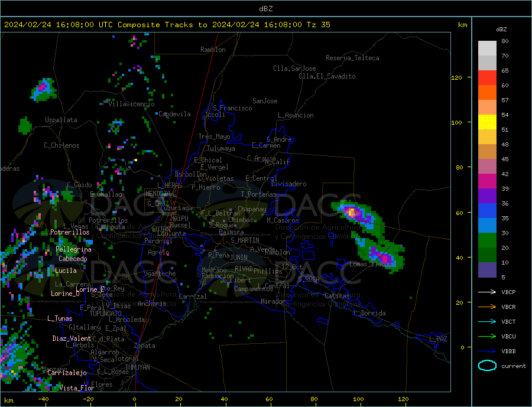This screenshot has height=407, width=532.
Task: Click the dark green 20 dBZ legend swatch
Action: point(487,255)
